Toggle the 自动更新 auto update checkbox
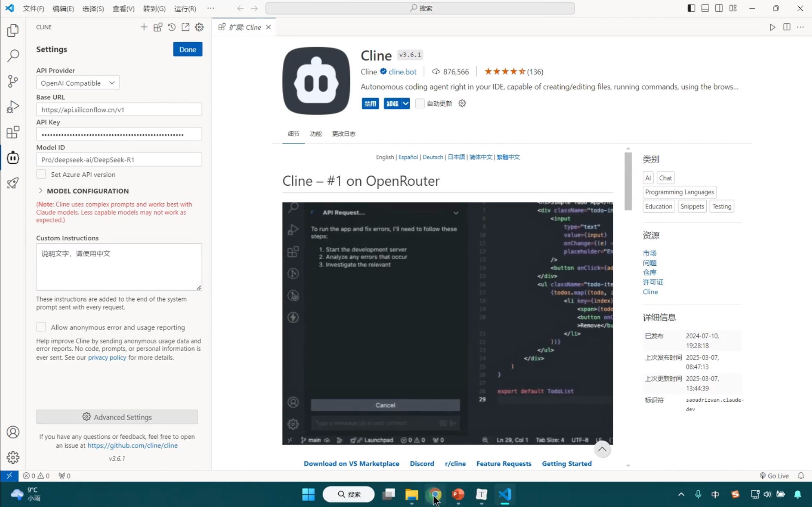Image resolution: width=812 pixels, height=507 pixels. (420, 103)
